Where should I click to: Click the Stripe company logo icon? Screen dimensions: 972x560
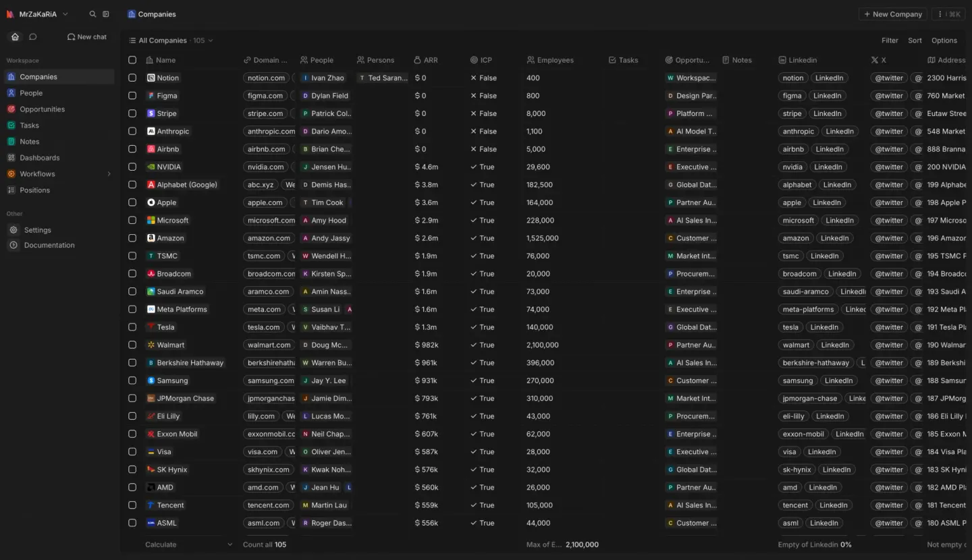click(x=151, y=113)
